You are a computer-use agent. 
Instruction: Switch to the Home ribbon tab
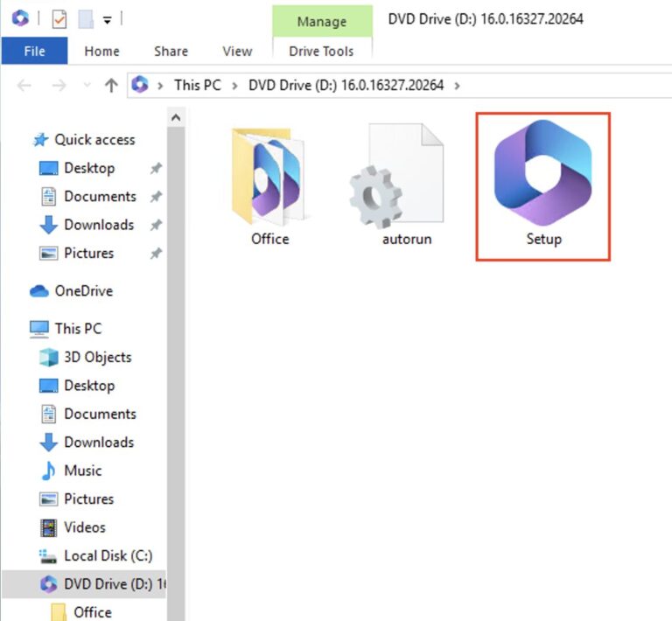click(102, 51)
